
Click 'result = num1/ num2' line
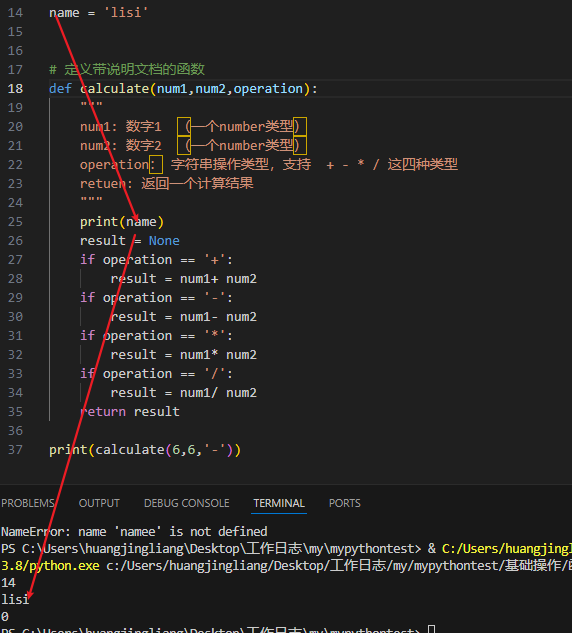point(184,392)
